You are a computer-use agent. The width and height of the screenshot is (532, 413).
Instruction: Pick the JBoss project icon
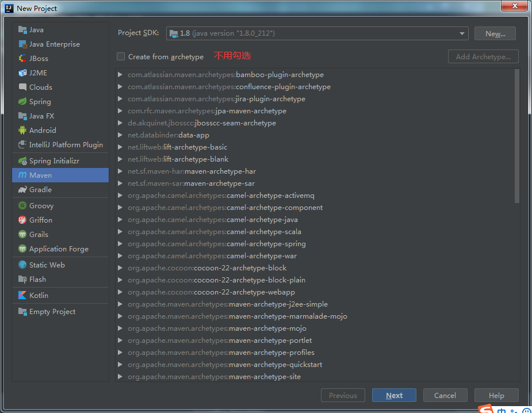(22, 58)
